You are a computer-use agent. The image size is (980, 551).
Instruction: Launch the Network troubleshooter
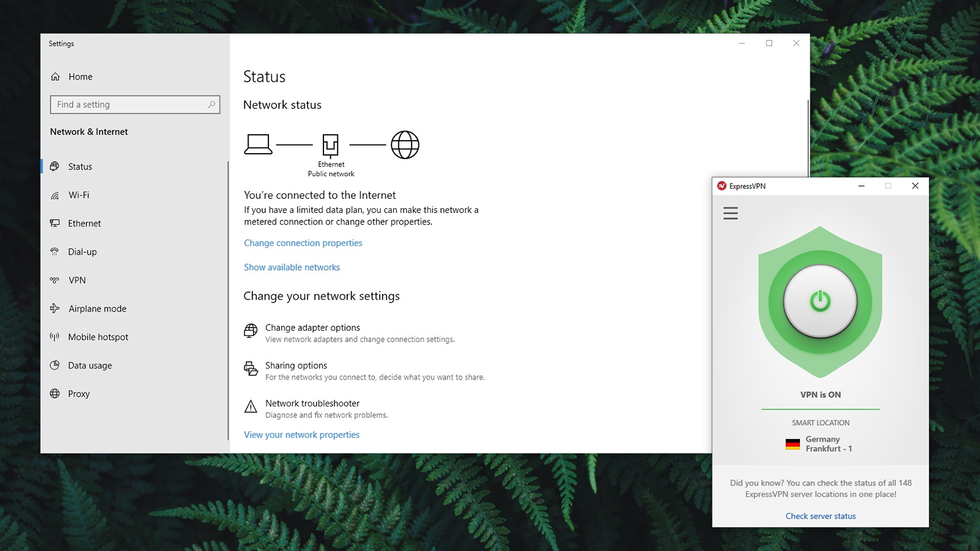[x=312, y=403]
